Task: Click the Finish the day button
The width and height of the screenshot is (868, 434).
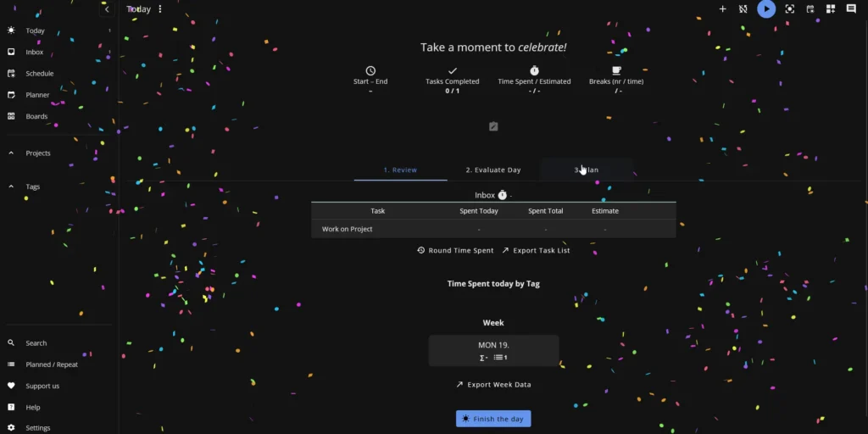Action: [493, 419]
